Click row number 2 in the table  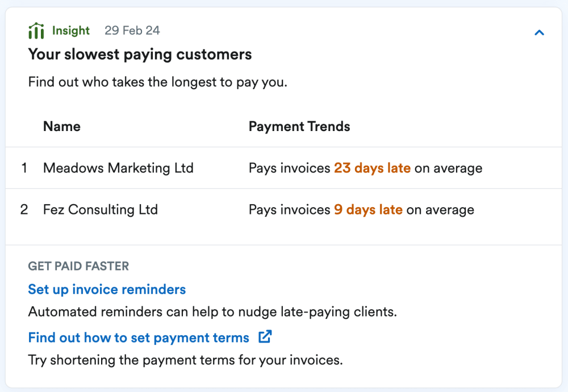[x=24, y=209]
